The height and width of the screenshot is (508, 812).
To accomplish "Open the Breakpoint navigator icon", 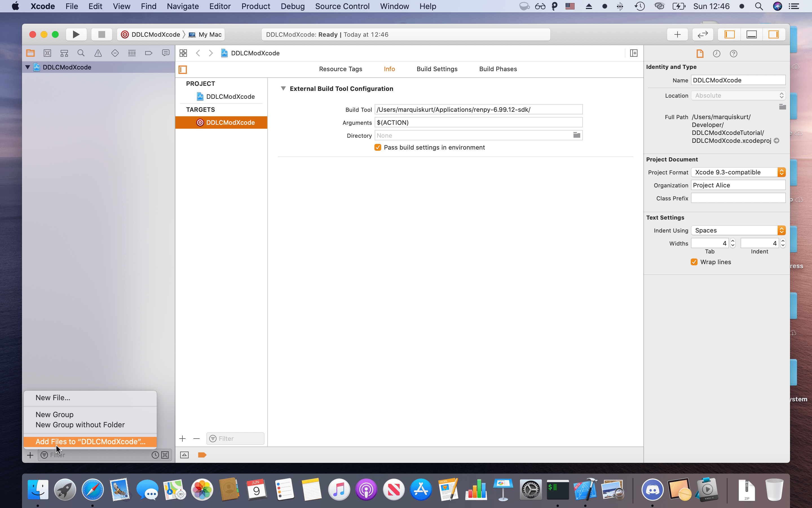I will pos(149,53).
